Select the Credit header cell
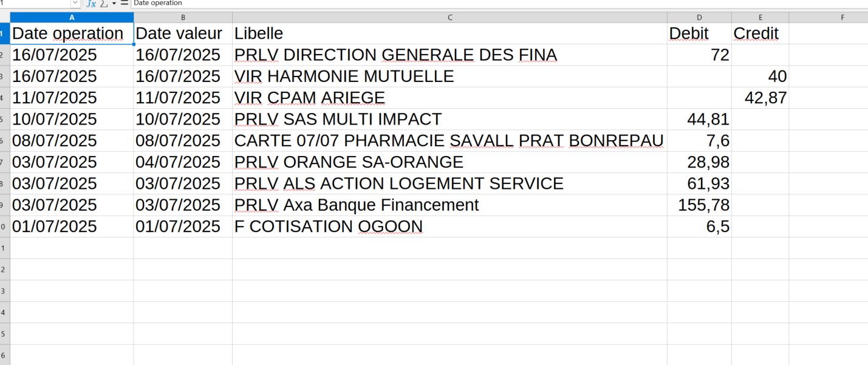 (760, 33)
